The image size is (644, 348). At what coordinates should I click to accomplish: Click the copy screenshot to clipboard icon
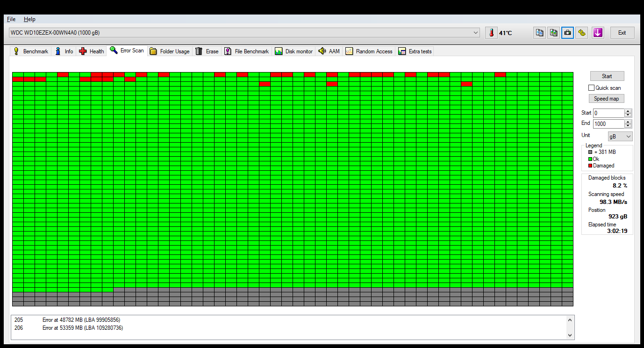[554, 33]
